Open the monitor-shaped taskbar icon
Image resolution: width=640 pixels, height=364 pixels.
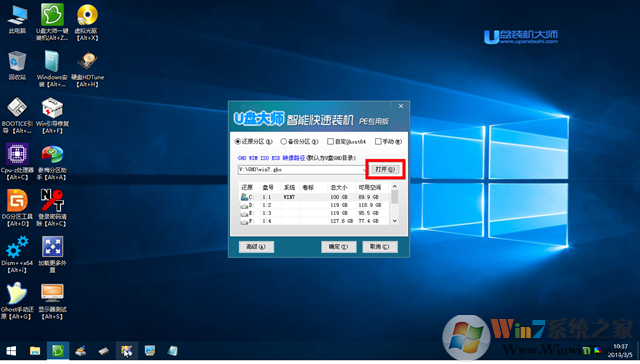pos(150,351)
